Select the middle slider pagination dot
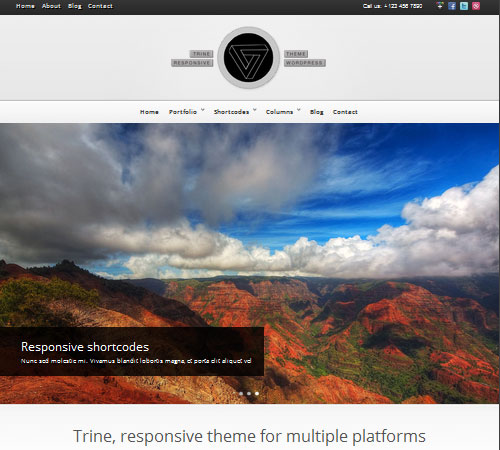This screenshot has height=450, width=500. tap(249, 394)
